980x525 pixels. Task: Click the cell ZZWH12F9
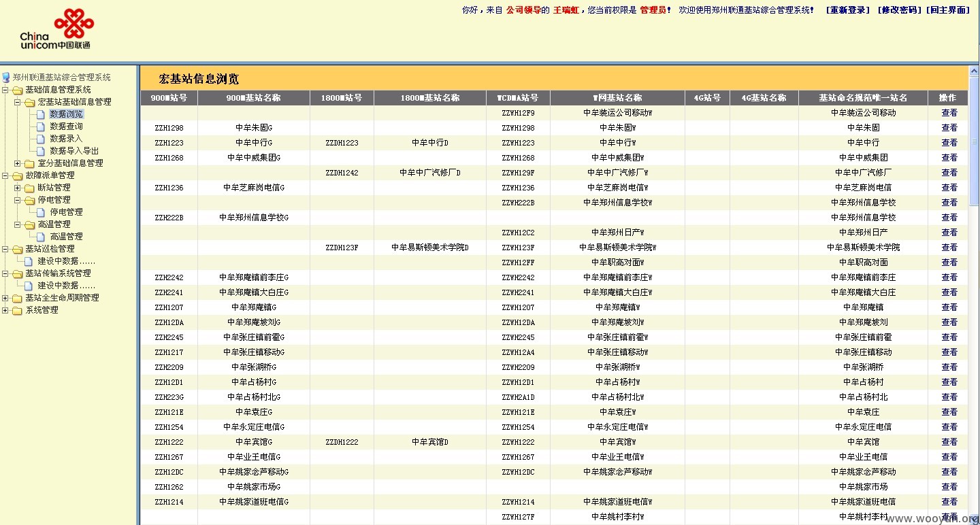(x=518, y=113)
